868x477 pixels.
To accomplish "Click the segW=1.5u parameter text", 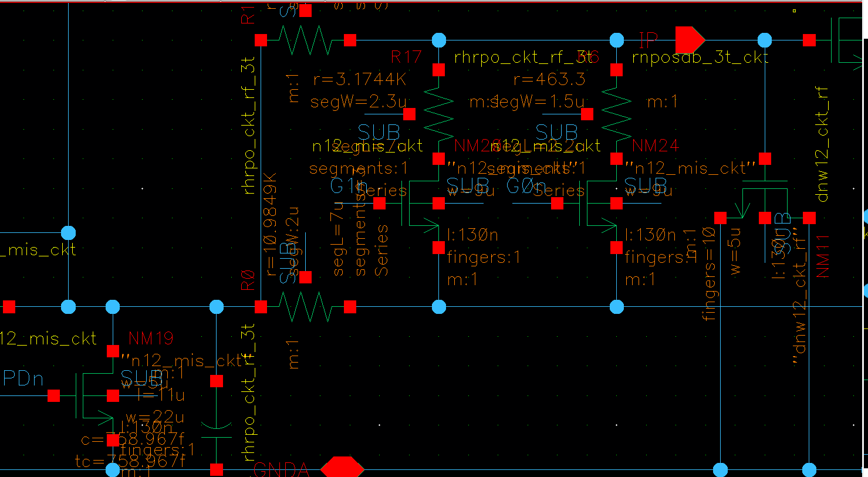I will [539, 102].
